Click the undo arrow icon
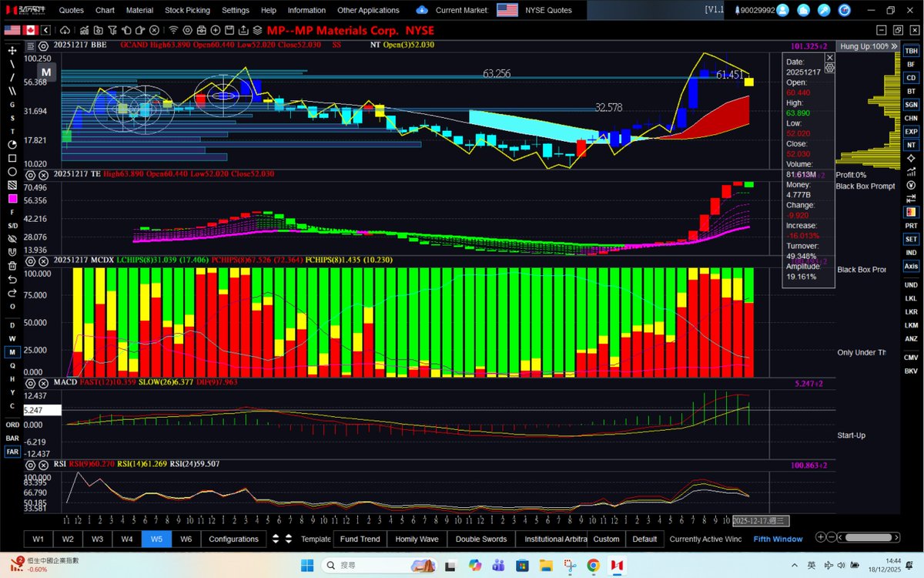 [x=12, y=279]
